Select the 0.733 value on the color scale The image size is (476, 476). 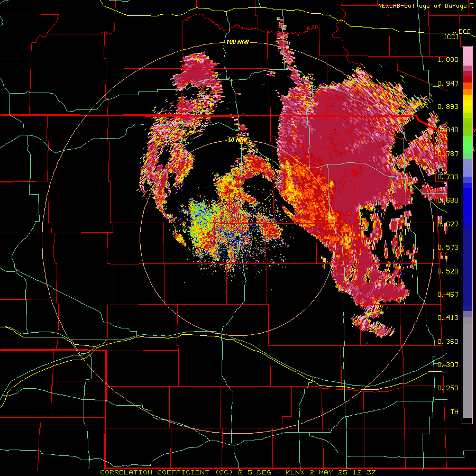click(448, 177)
